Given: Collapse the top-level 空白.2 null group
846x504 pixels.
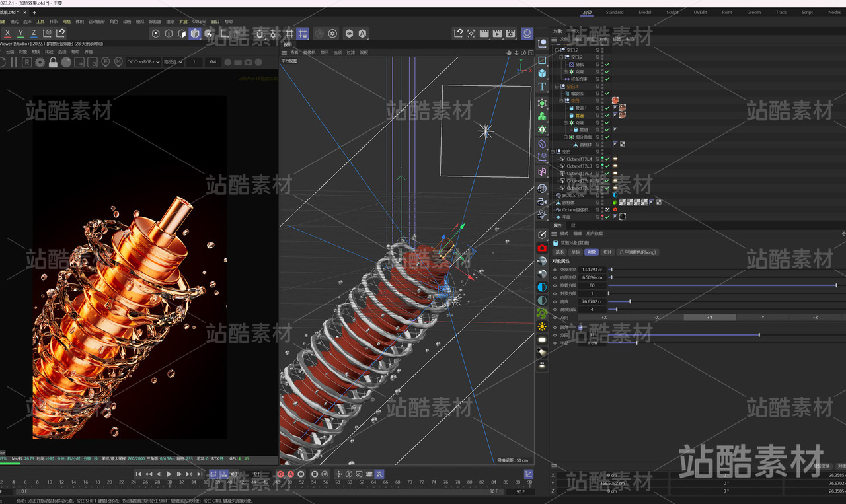Looking at the screenshot, I should (557, 50).
